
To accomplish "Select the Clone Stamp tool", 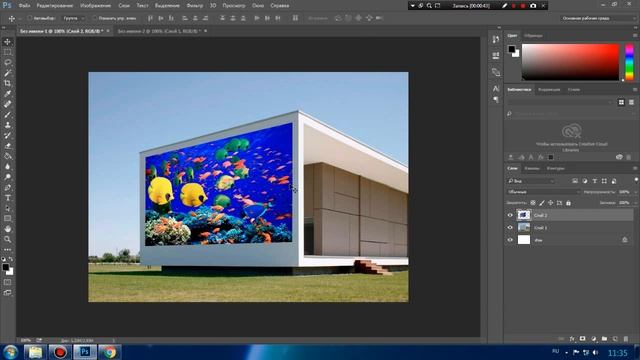I will click(x=7, y=125).
